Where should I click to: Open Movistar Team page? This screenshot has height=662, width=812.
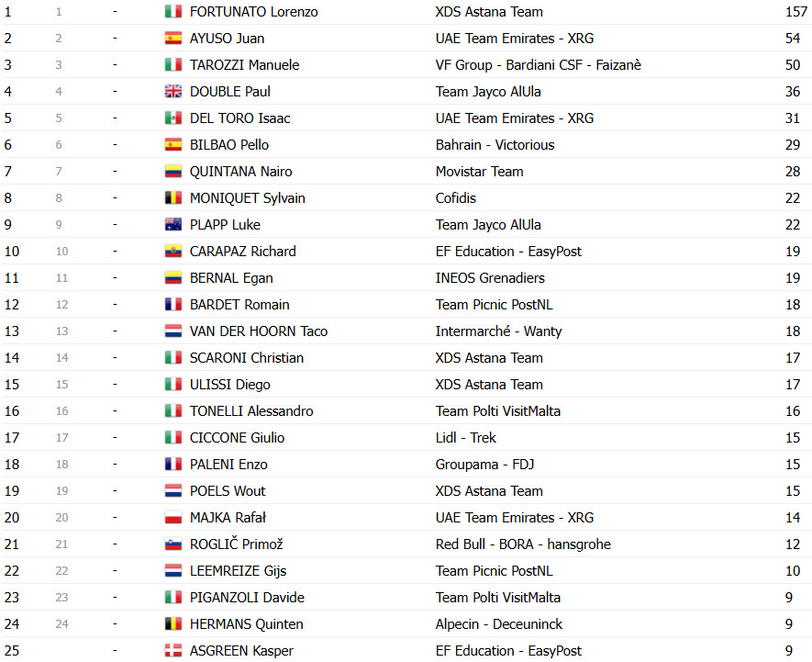pyautogui.click(x=479, y=172)
